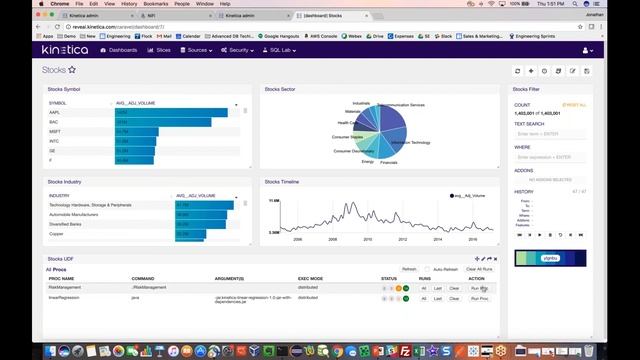Viewport: 640px width, 360px height.
Task: Enable the Auto Refresh checkbox
Action: tap(427, 269)
